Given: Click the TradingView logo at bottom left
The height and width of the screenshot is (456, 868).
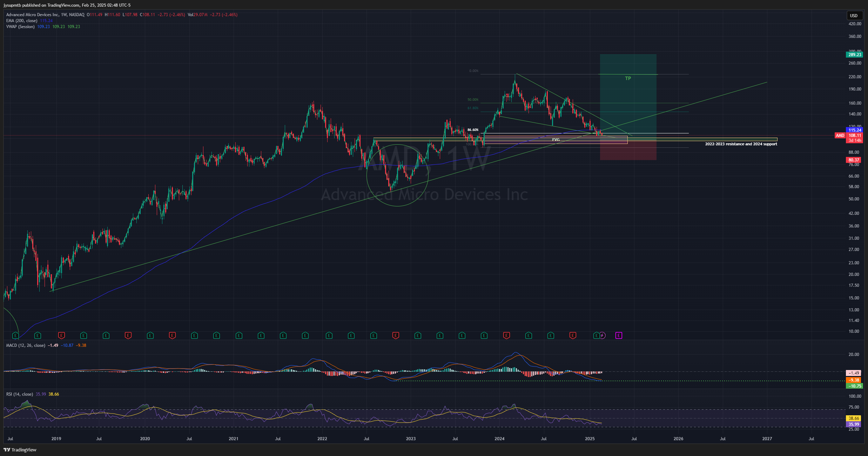Looking at the screenshot, I should coord(20,450).
